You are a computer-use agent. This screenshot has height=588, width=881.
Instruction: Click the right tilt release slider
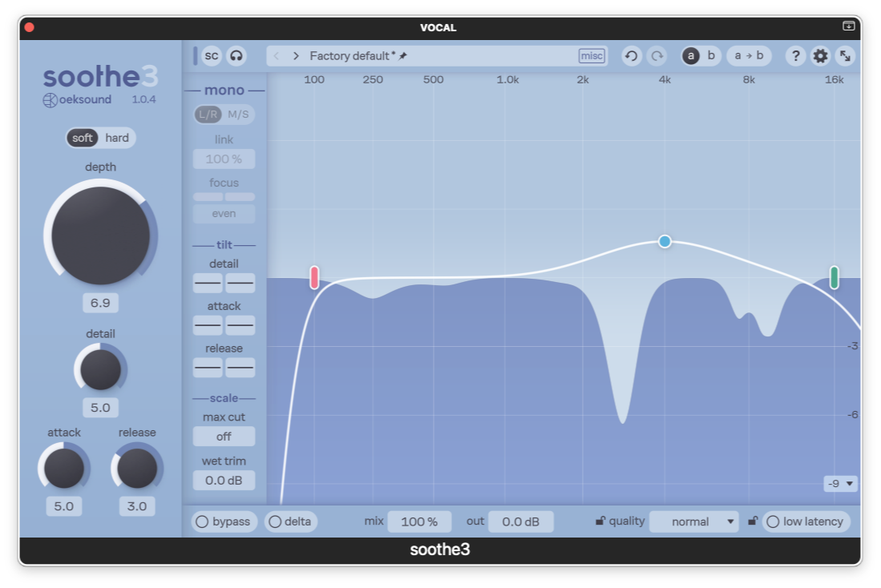click(240, 368)
